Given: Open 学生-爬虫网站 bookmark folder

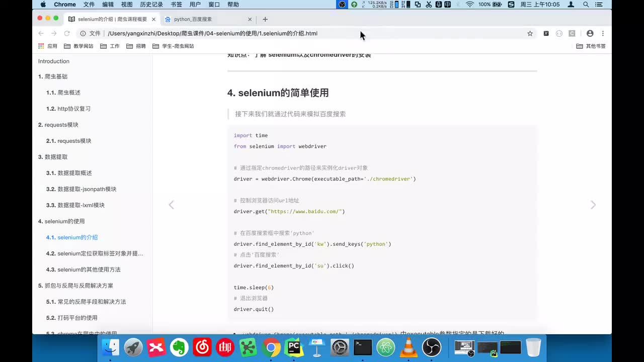Looking at the screenshot, I should [173, 46].
